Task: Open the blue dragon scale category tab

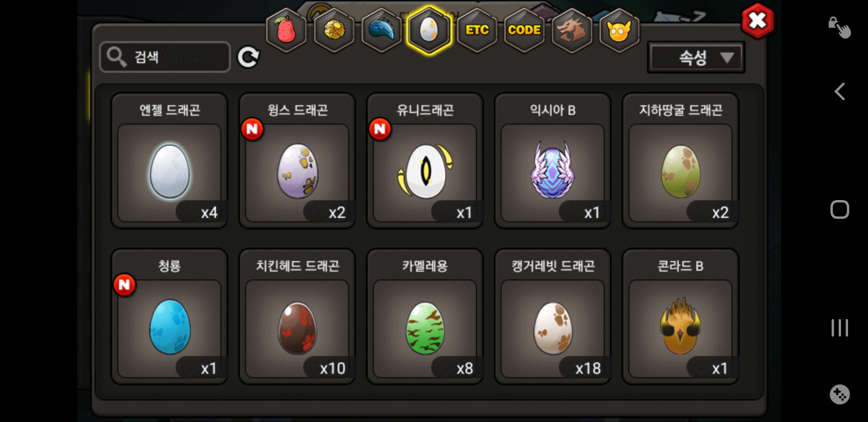Action: click(x=382, y=30)
